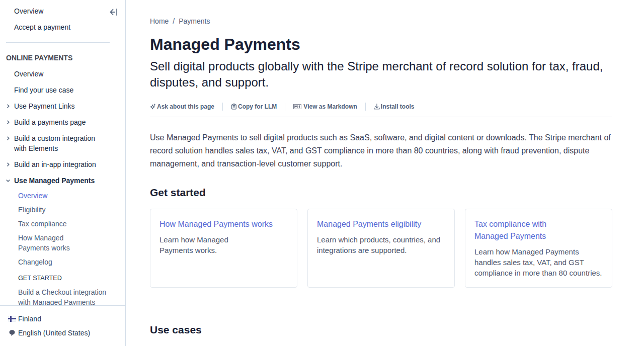Click the Build an in-app integration label
The image size is (644, 346).
tap(55, 164)
